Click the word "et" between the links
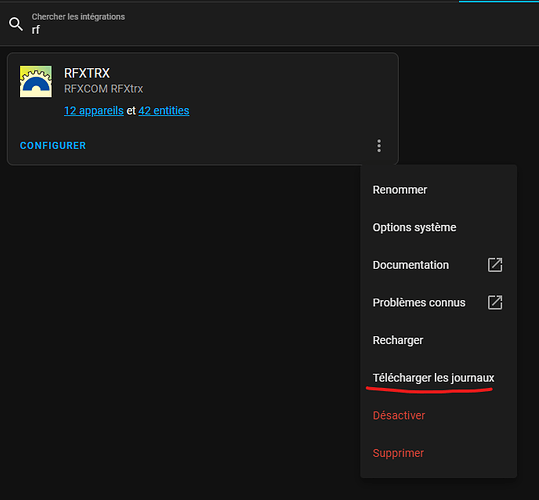This screenshot has height=500, width=539. (131, 111)
